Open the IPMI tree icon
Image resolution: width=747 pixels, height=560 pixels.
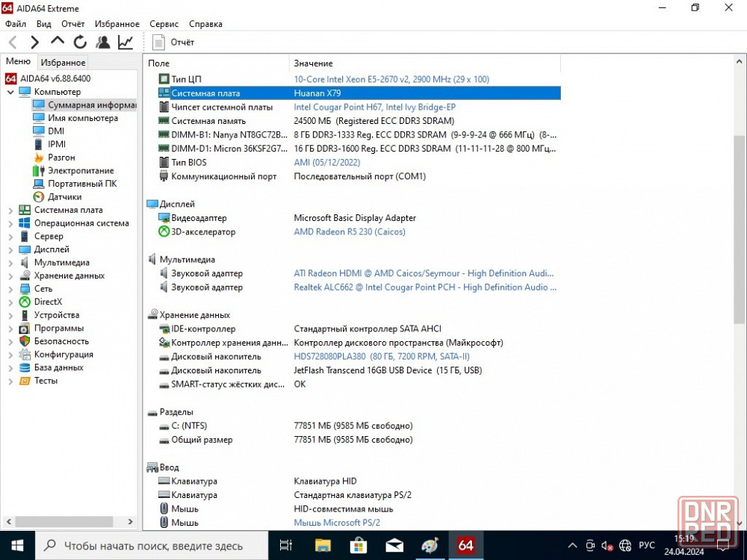(39, 144)
